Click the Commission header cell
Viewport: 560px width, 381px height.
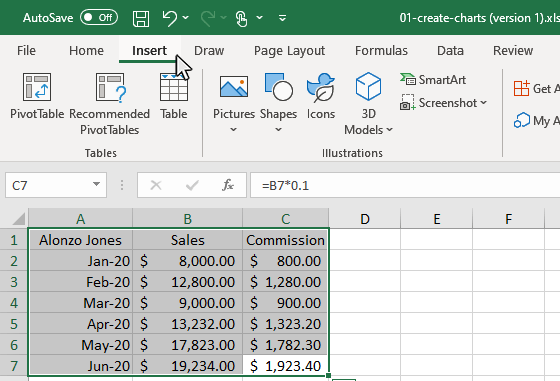click(x=285, y=240)
